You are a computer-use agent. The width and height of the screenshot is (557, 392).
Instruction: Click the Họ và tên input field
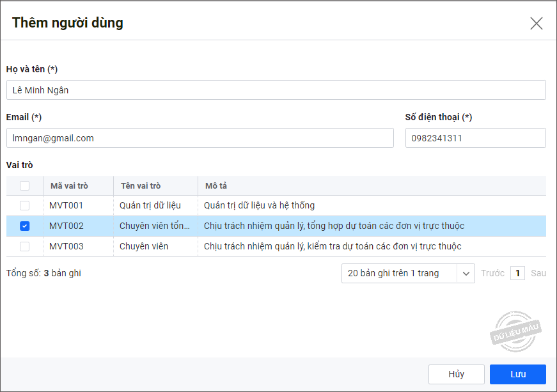pos(276,90)
